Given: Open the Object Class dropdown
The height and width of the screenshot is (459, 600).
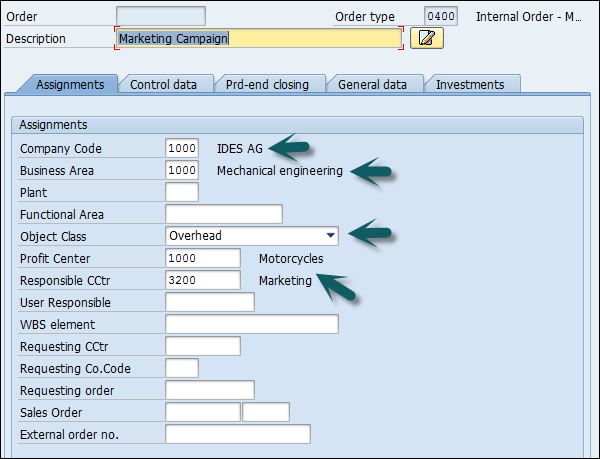Looking at the screenshot, I should coord(330,236).
